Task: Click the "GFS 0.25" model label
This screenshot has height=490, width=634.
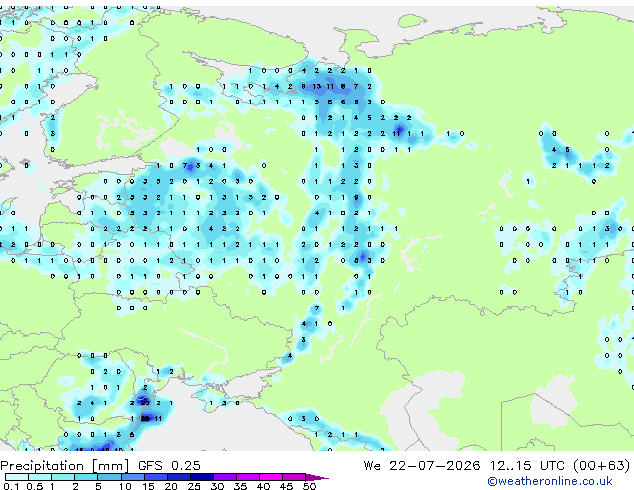Action: click(169, 466)
